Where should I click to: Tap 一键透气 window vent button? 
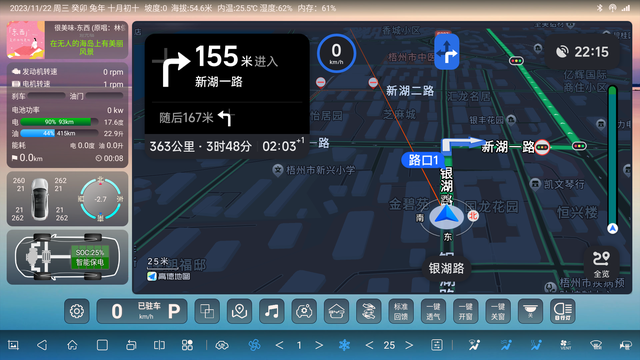(433, 311)
